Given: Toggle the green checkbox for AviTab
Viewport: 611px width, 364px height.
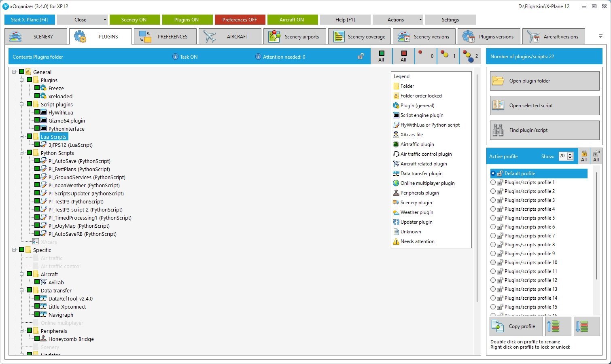Looking at the screenshot, I should (x=37, y=282).
